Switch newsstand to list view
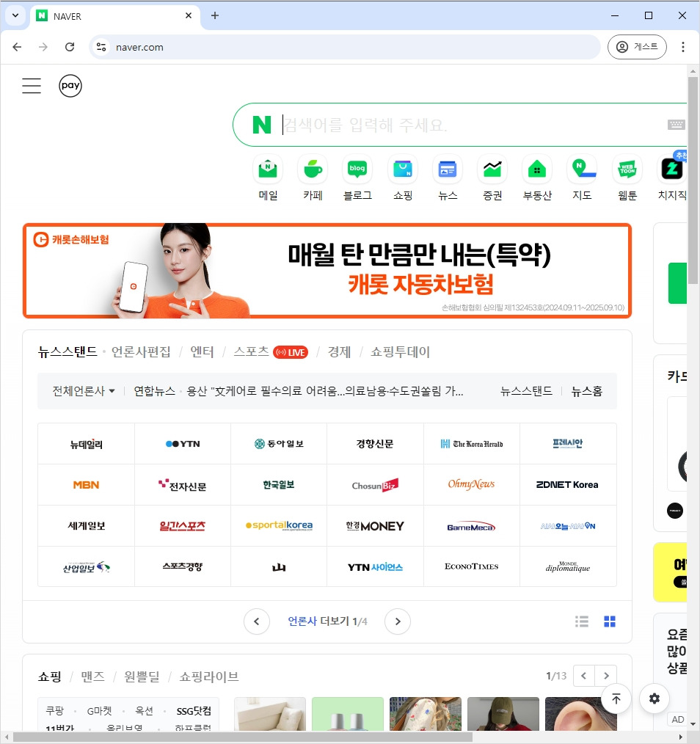 click(x=582, y=621)
